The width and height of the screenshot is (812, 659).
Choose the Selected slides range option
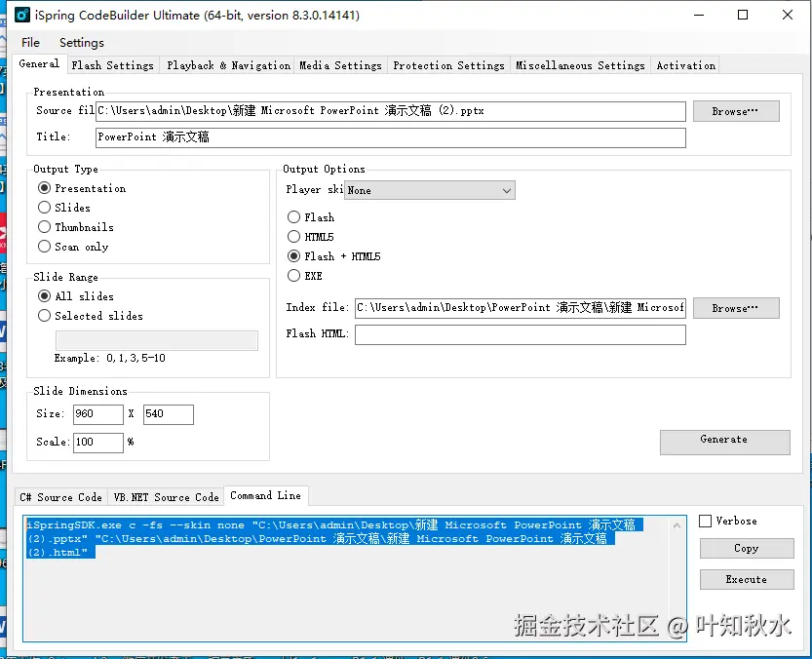pyautogui.click(x=90, y=316)
